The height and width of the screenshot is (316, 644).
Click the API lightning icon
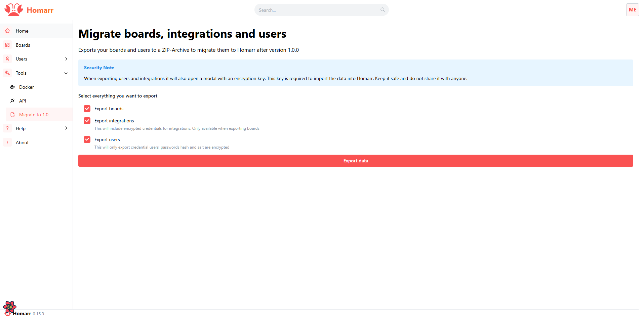click(x=12, y=101)
